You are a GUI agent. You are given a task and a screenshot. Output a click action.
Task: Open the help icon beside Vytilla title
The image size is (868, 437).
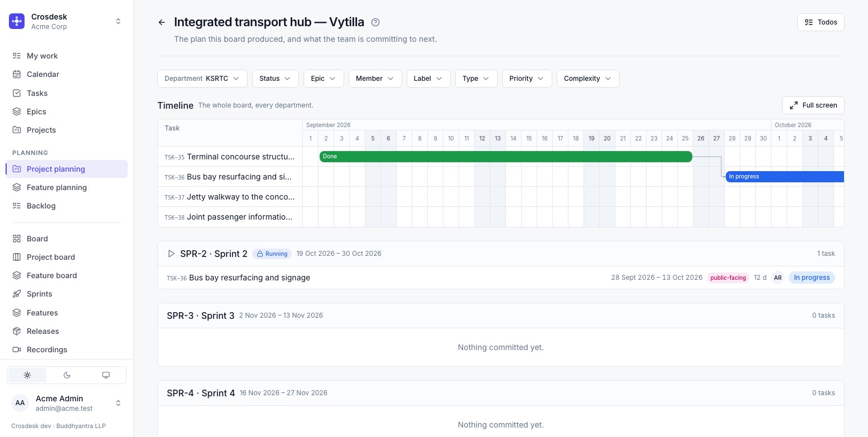[375, 22]
